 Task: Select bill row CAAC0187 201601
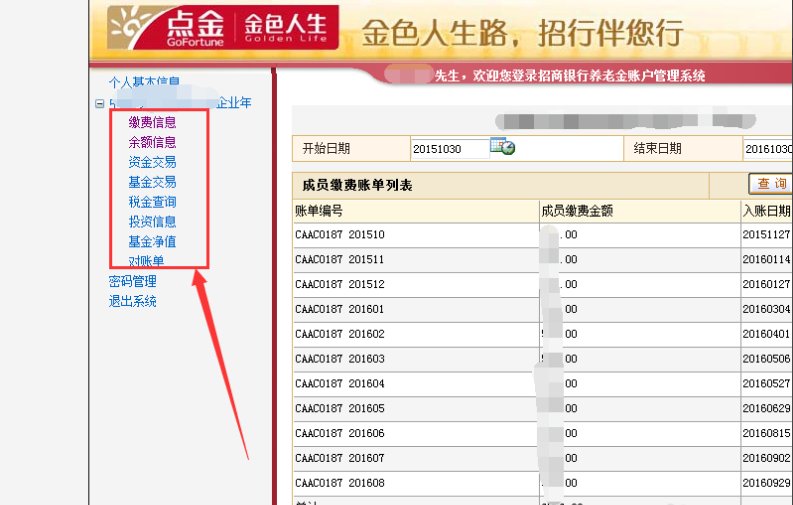coord(340,309)
